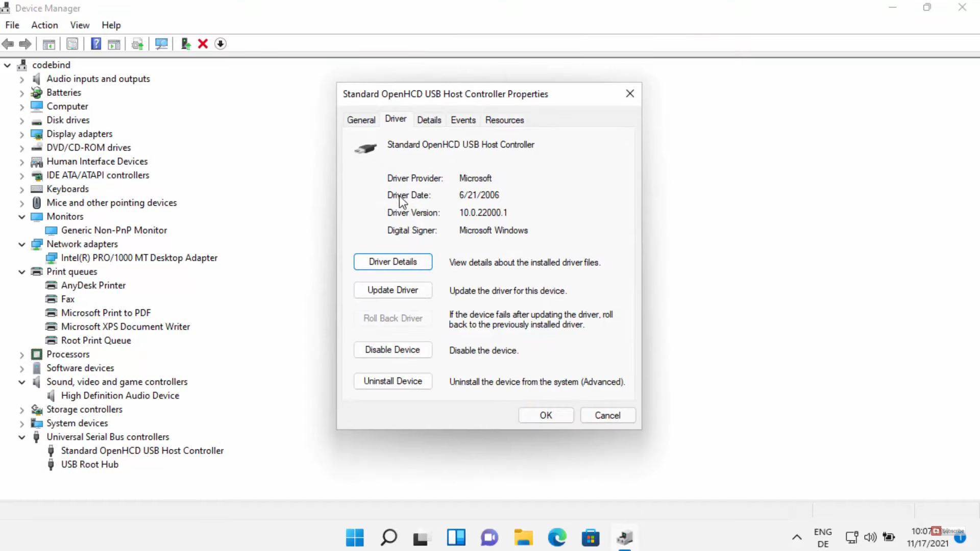Viewport: 980px width, 551px height.
Task: Click the Disable Device button
Action: tap(393, 349)
